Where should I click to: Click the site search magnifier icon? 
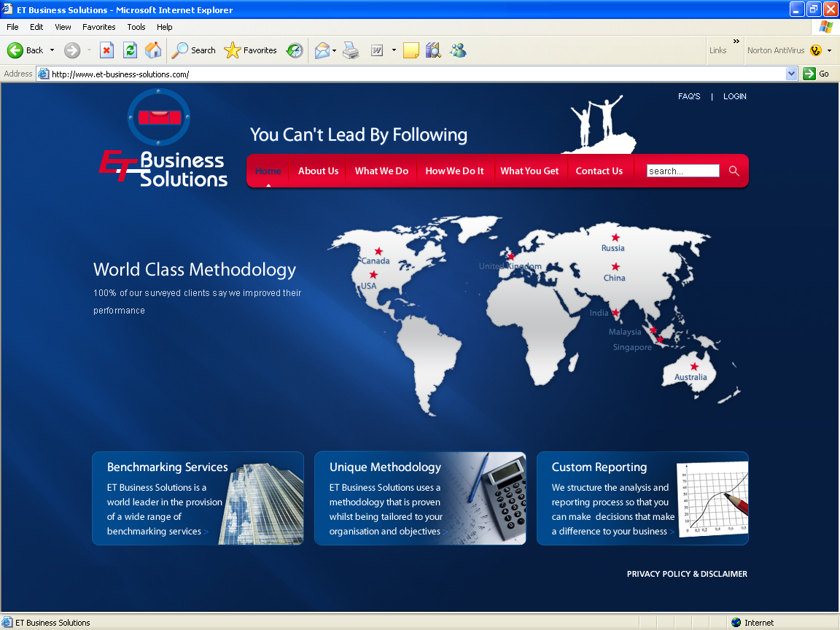[734, 171]
